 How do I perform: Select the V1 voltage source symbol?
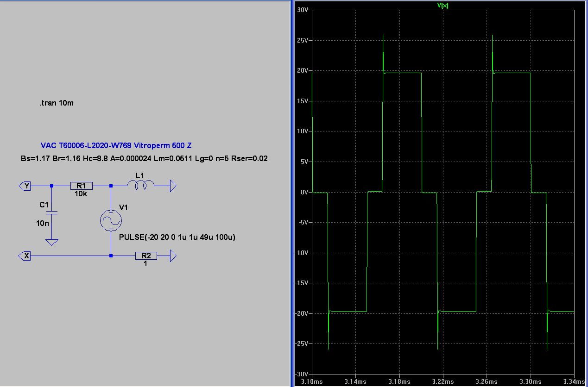tap(111, 220)
